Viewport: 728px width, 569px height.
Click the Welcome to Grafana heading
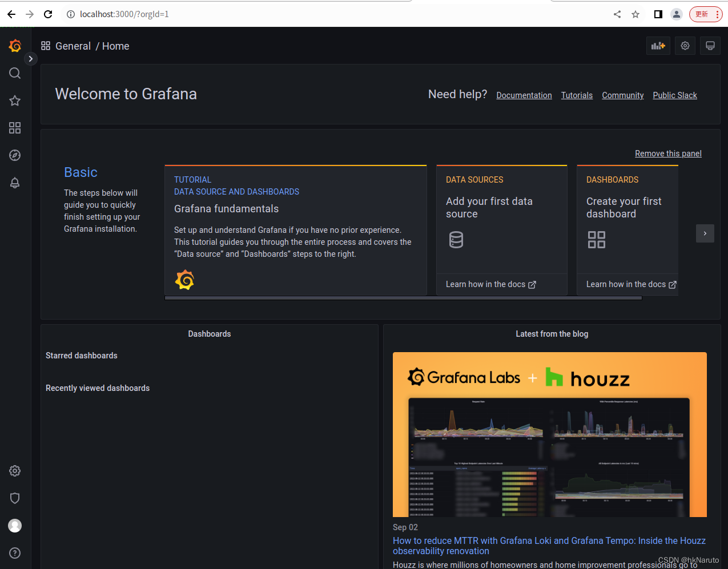tap(126, 94)
